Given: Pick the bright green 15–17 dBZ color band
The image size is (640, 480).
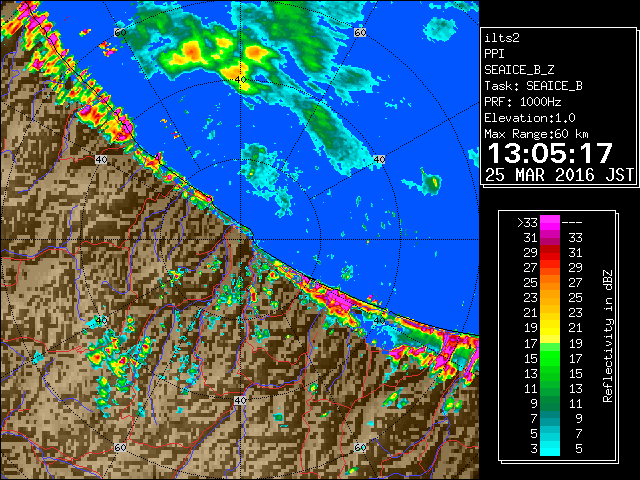Looking at the screenshot, I should coord(550,358).
